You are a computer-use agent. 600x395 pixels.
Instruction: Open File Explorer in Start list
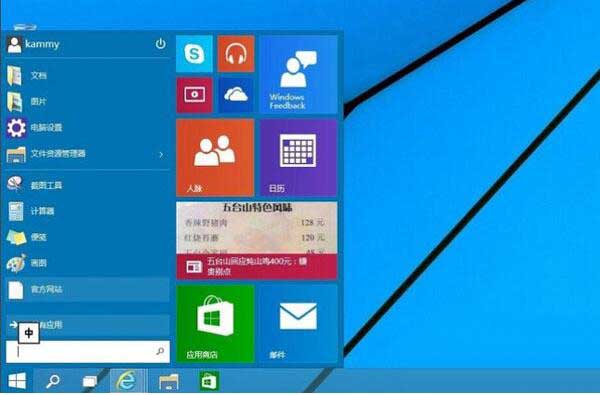80,154
